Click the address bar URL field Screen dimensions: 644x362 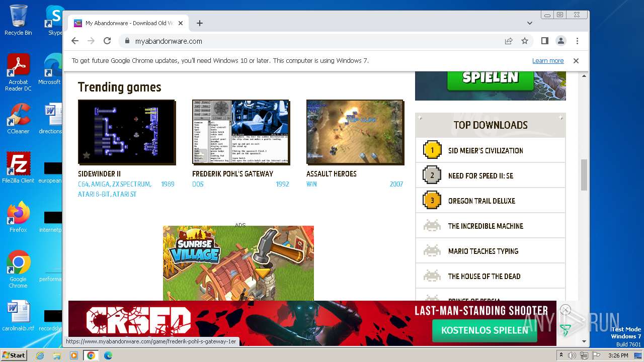pos(312,41)
